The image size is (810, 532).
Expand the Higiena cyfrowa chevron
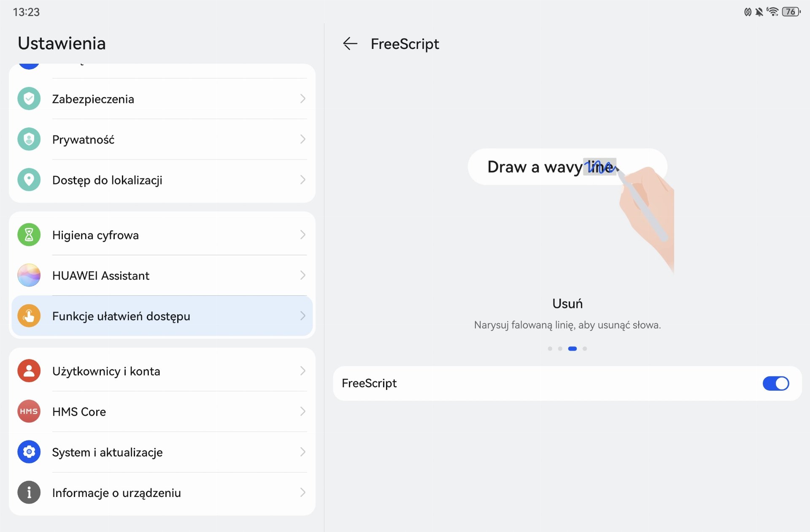coord(302,235)
